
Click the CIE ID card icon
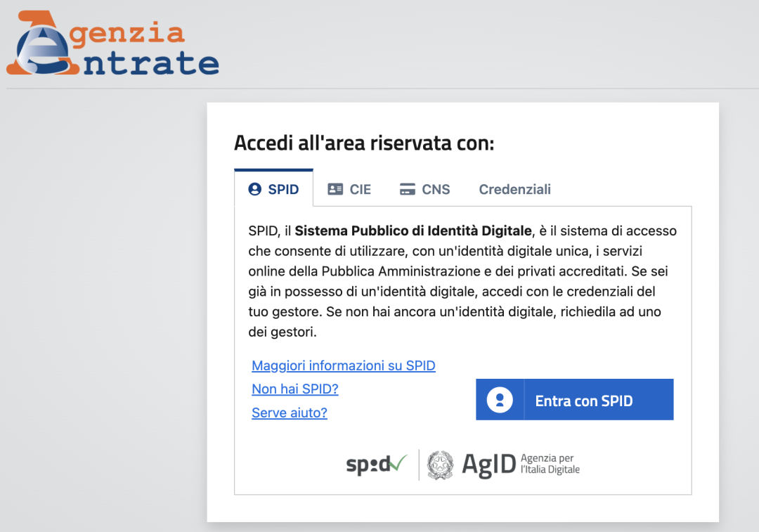[335, 189]
